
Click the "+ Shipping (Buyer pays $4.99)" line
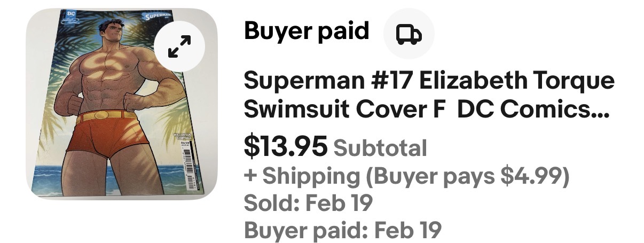[x=406, y=176]
